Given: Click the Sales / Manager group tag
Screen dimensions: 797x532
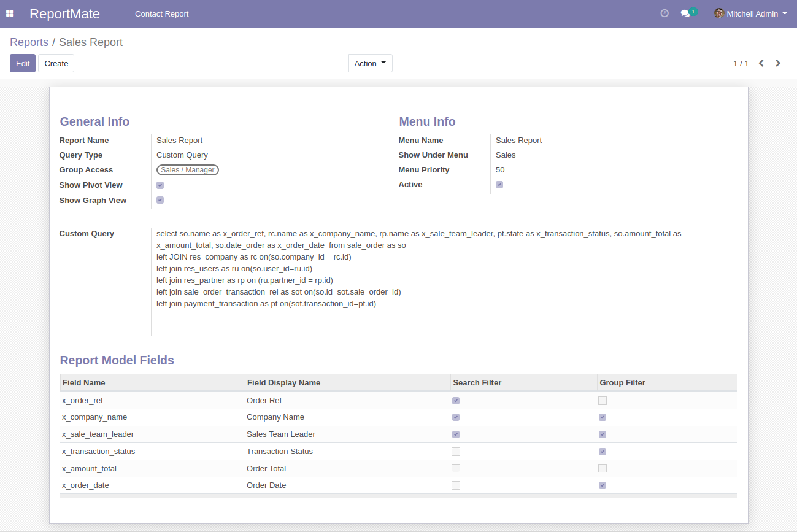Looking at the screenshot, I should pos(188,170).
